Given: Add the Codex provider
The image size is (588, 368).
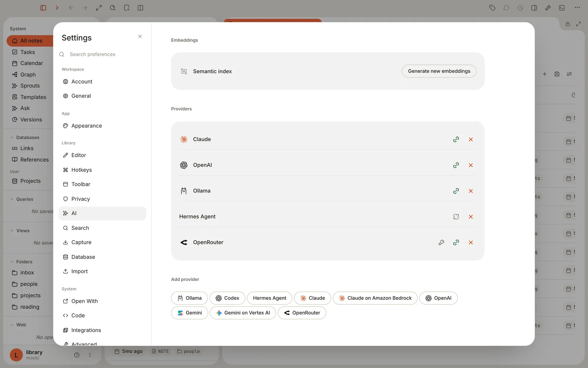Looking at the screenshot, I should click(227, 298).
